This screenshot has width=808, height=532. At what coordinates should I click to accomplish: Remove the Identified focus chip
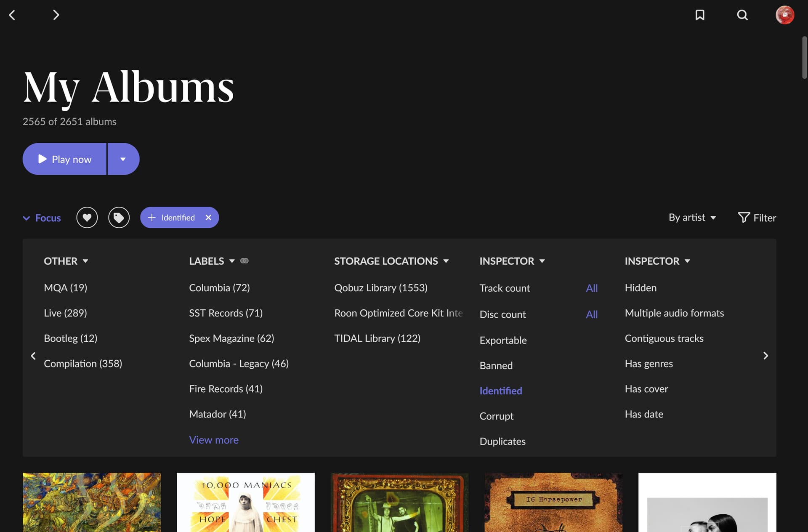tap(208, 218)
